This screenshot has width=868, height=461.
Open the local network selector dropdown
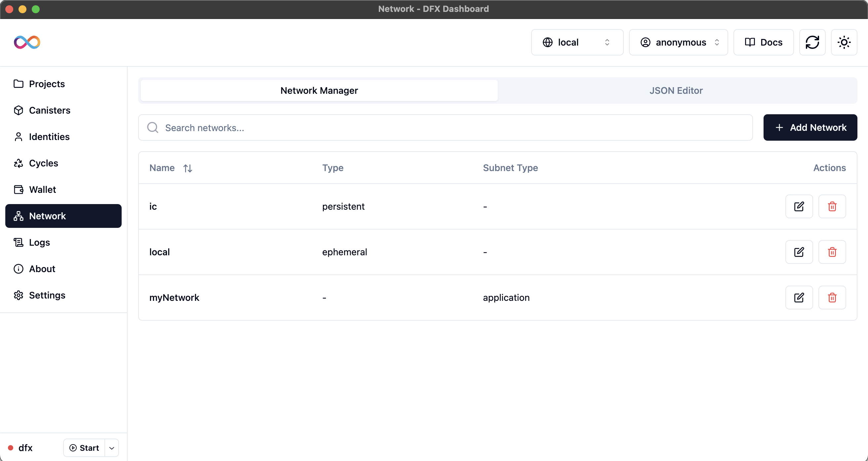tap(577, 42)
